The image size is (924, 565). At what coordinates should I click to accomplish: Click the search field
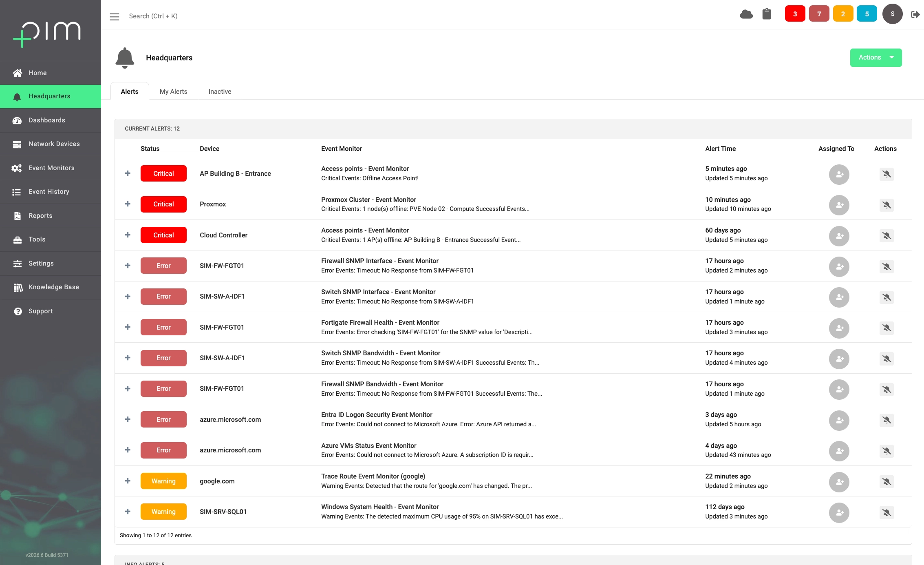[153, 16]
